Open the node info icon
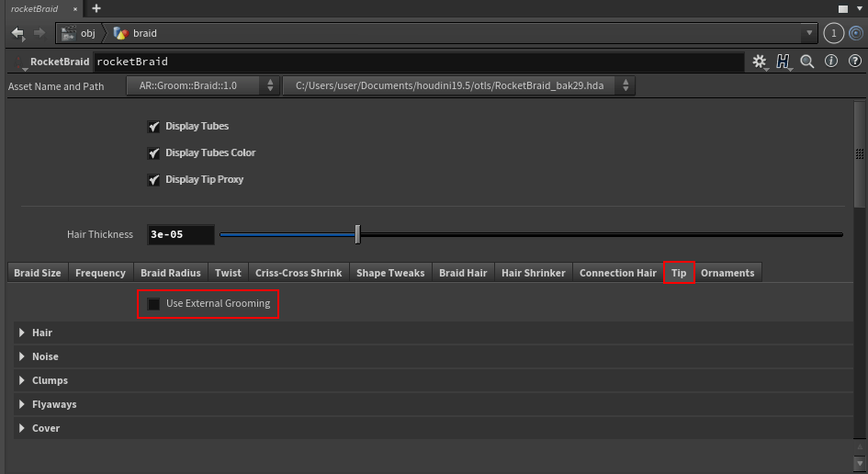This screenshot has height=474, width=868. coord(831,61)
